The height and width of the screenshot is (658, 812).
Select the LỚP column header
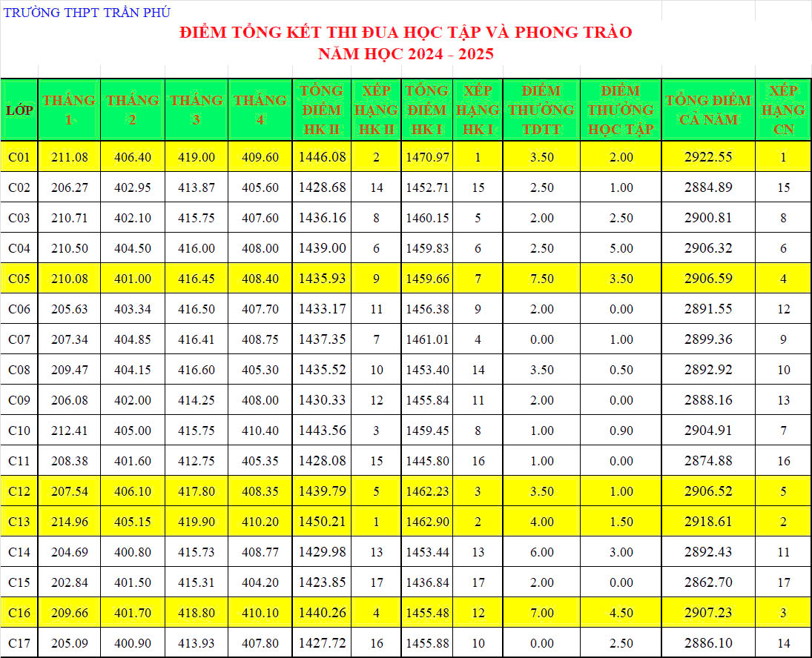pyautogui.click(x=19, y=110)
